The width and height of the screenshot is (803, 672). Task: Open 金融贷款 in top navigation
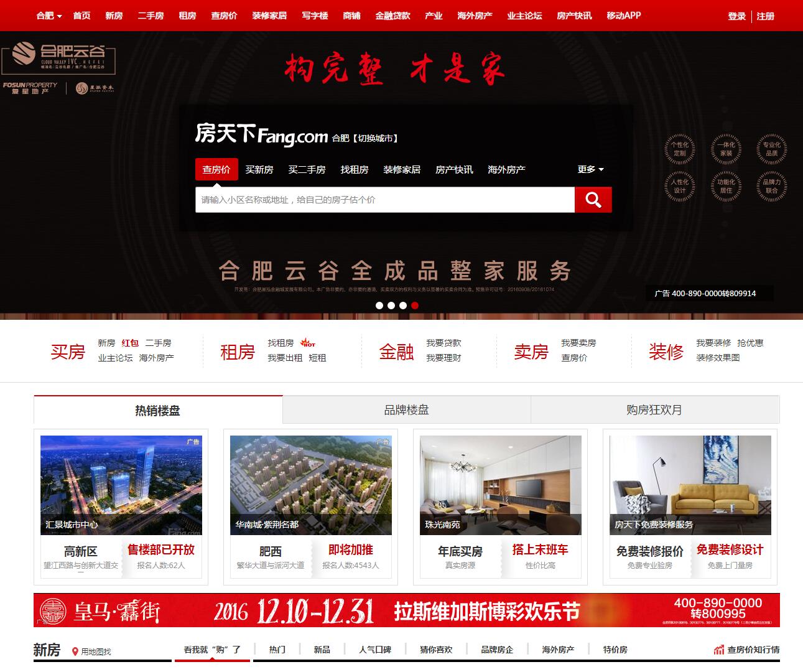coord(392,16)
